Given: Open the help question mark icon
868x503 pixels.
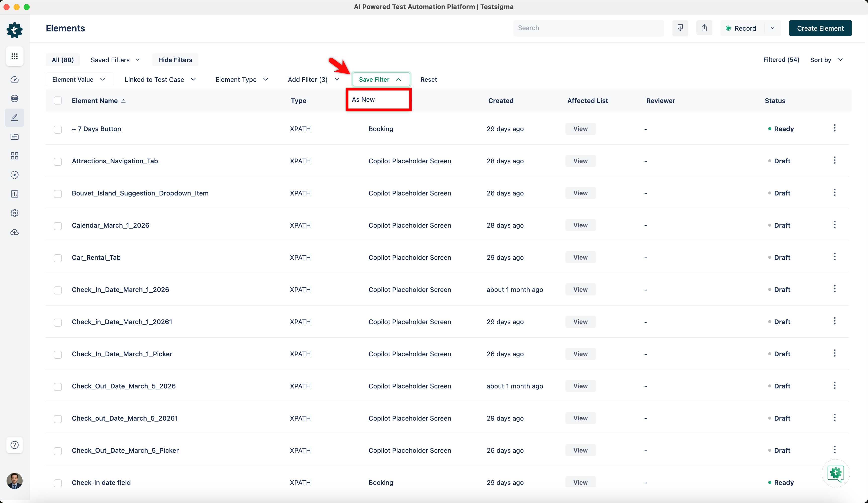Looking at the screenshot, I should tap(15, 445).
